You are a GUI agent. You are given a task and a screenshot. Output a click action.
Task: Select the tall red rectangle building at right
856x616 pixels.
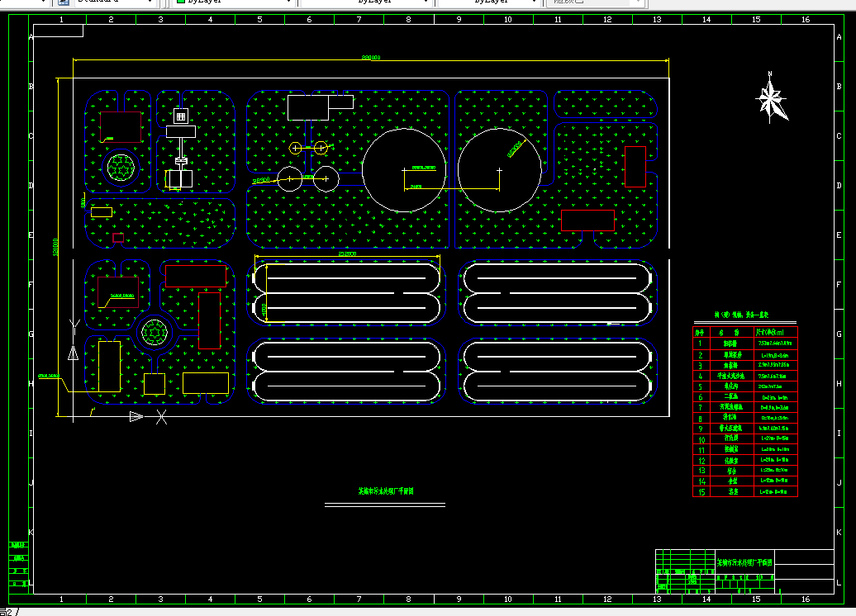(635, 167)
